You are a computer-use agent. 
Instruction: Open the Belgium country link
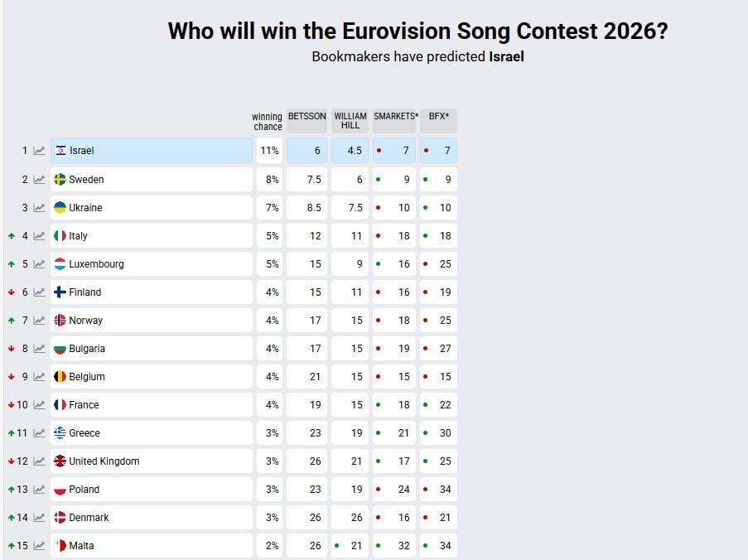tap(87, 377)
